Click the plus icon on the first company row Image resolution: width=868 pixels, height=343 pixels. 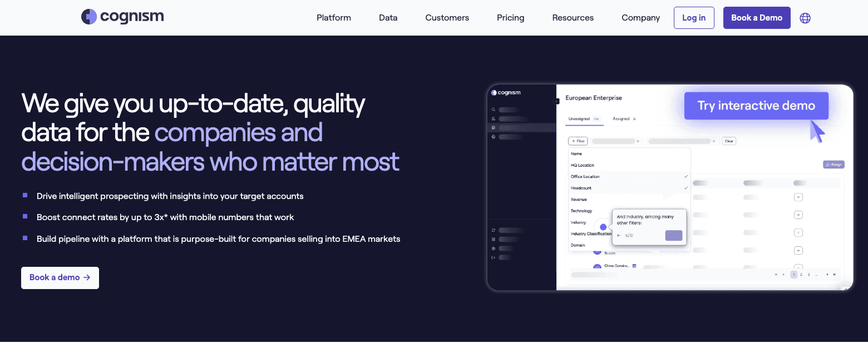coord(798,196)
